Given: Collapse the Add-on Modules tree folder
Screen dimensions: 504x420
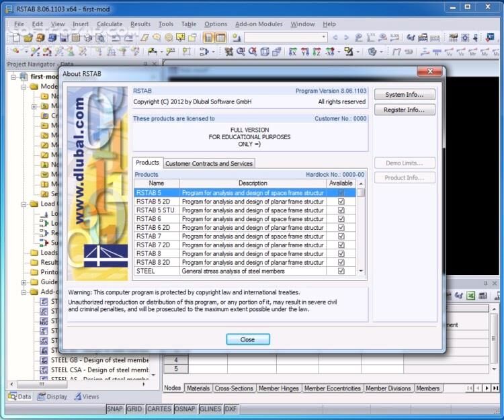Looking at the screenshot, I should click(24, 292).
